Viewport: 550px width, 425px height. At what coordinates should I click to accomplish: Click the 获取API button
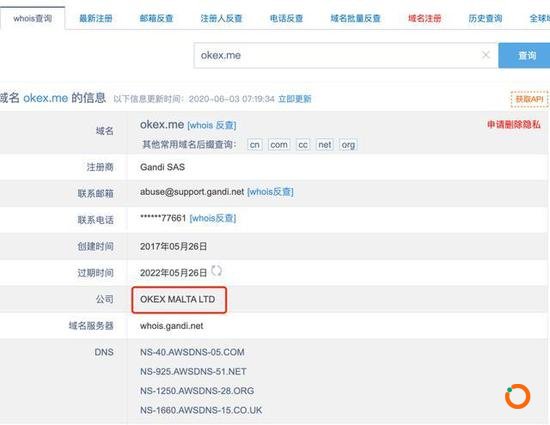point(529,99)
